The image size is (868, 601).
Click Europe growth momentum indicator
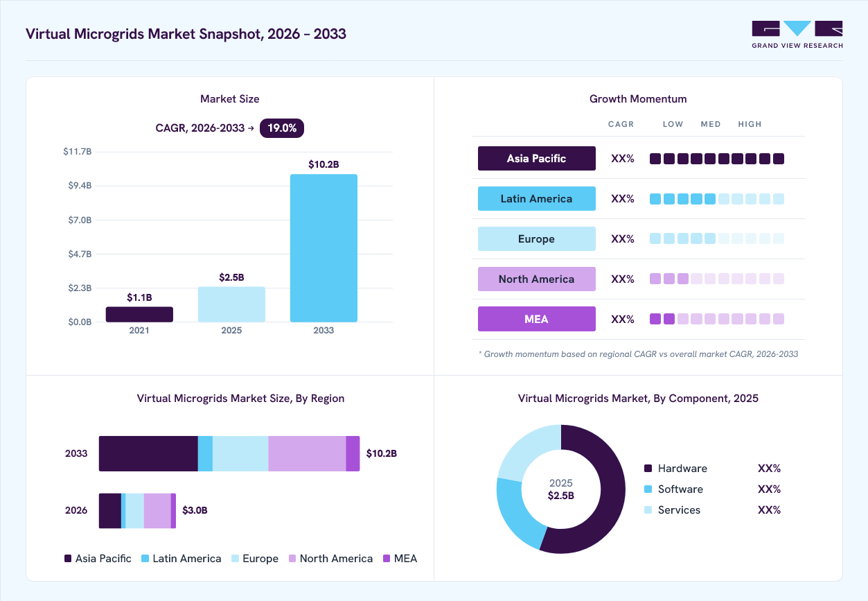(x=717, y=238)
